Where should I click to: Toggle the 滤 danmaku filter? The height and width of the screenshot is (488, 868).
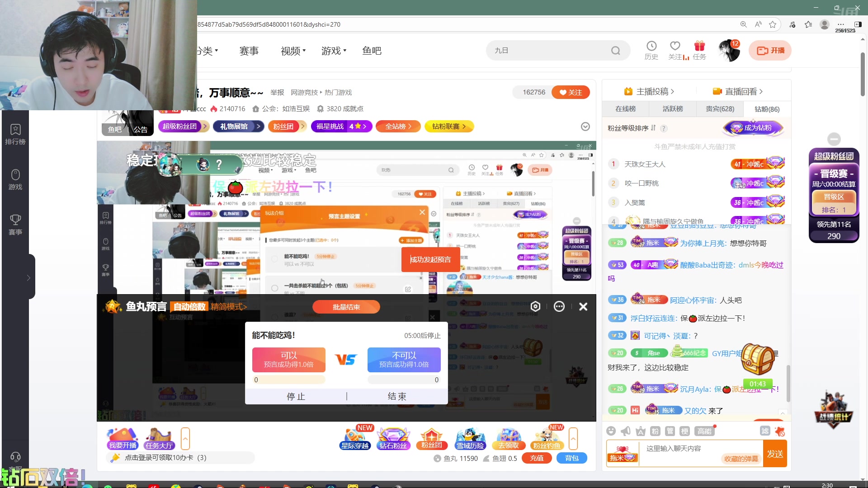765,431
